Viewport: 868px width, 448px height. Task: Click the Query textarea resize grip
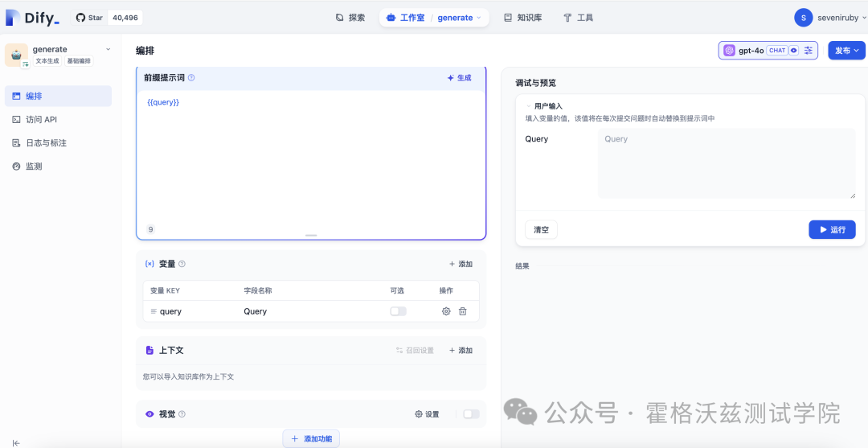[x=853, y=195]
